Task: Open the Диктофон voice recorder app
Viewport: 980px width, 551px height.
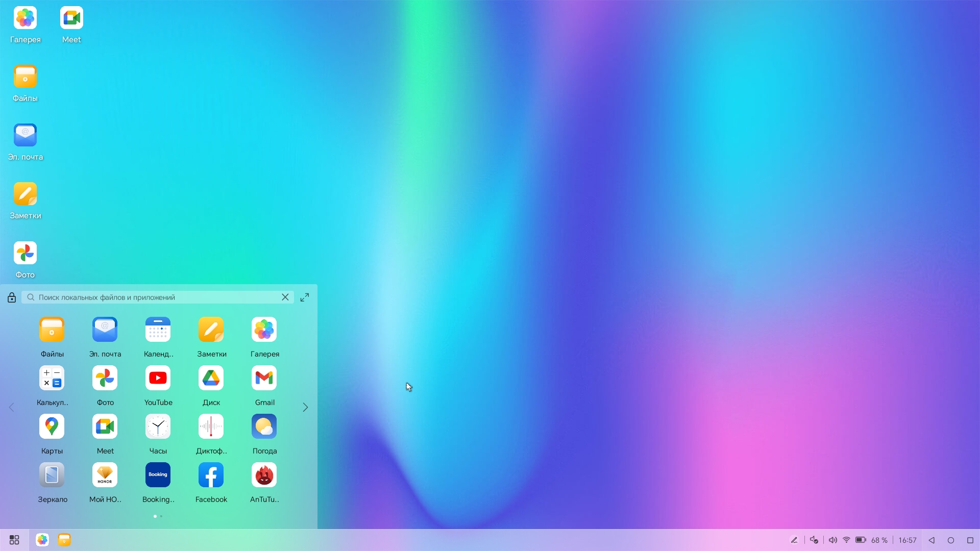Action: point(211,427)
